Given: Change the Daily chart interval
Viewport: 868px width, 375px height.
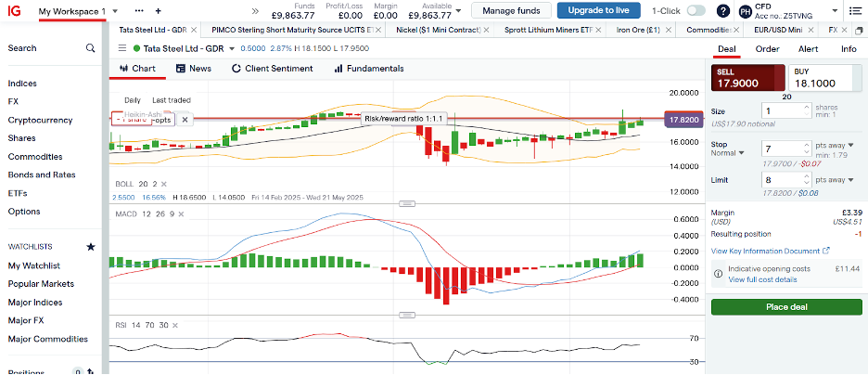Looking at the screenshot, I should pos(133,100).
